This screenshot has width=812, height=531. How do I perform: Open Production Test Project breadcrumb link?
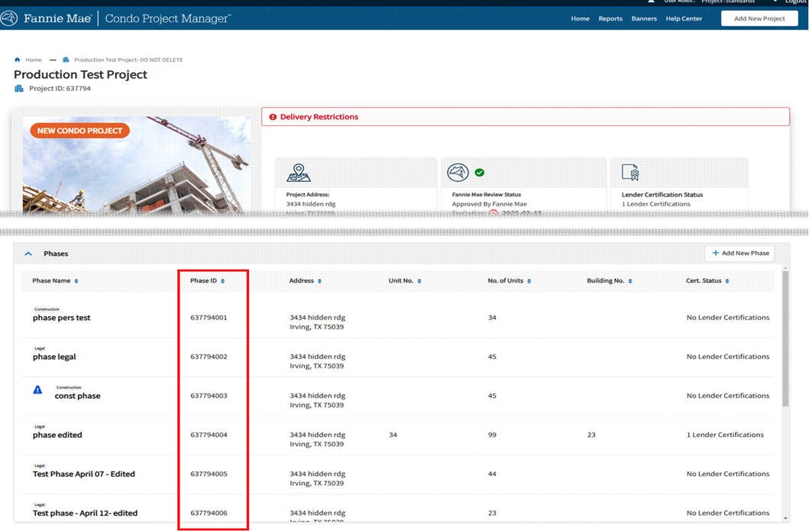(x=128, y=60)
